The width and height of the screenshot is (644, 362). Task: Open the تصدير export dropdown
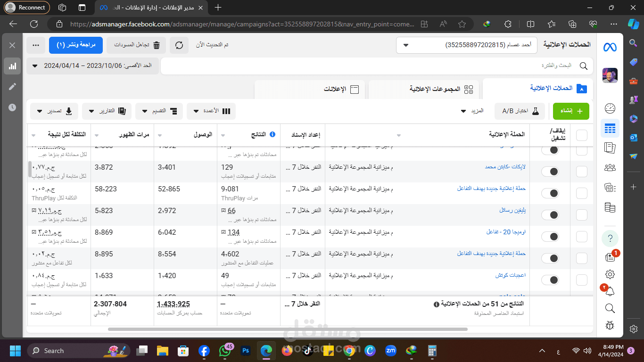point(54,111)
